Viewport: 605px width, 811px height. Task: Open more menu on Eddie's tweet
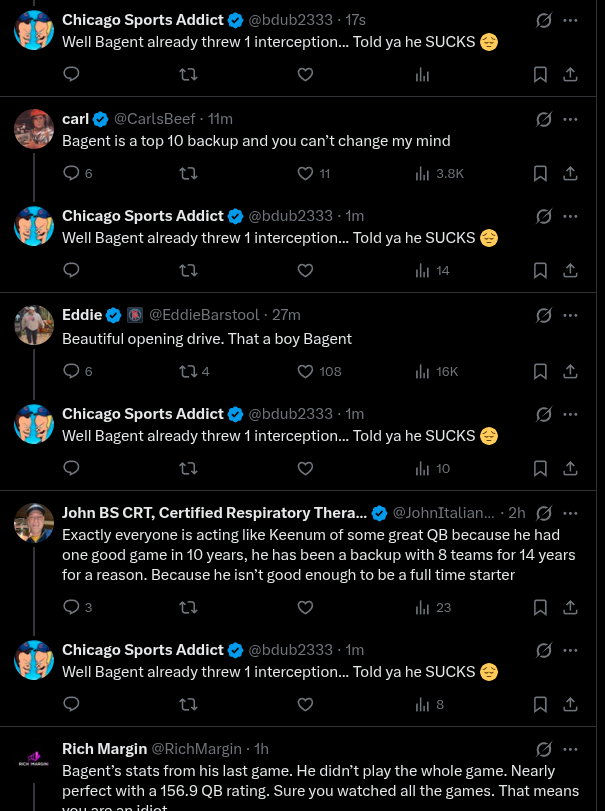[570, 316]
